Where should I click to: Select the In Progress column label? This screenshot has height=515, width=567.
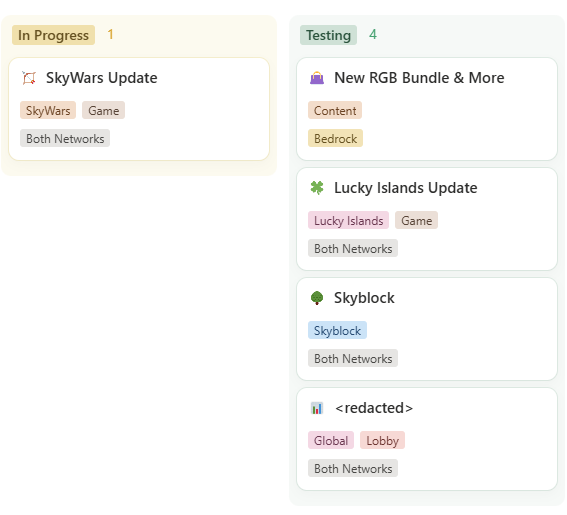point(54,35)
